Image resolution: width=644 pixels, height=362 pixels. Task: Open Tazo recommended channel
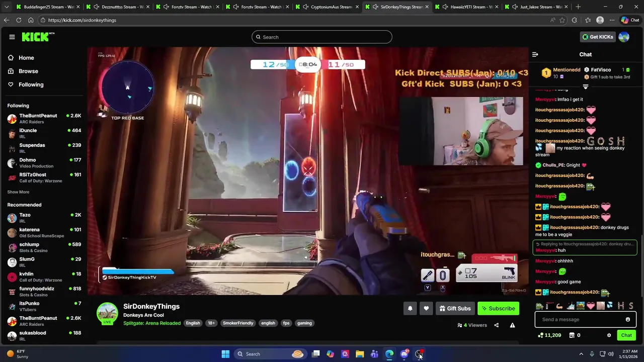(x=44, y=218)
